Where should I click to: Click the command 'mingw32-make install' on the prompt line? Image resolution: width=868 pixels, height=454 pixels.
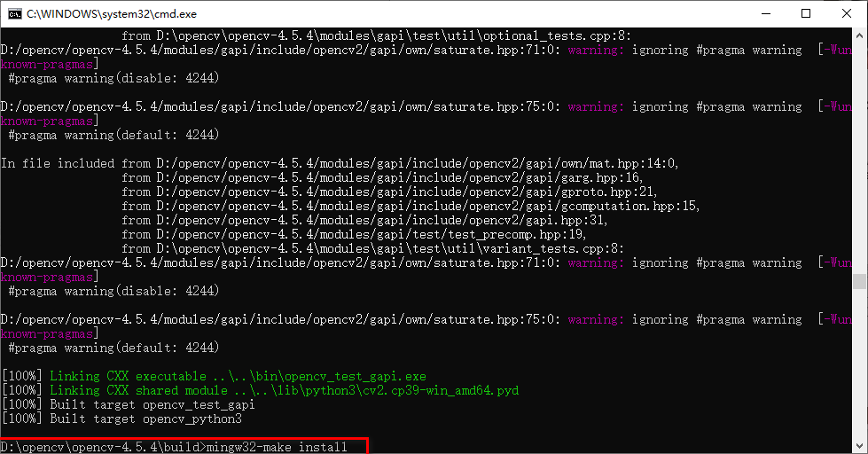click(x=277, y=447)
